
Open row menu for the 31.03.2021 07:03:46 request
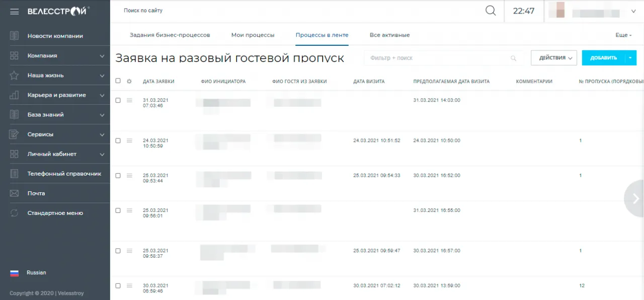[129, 100]
